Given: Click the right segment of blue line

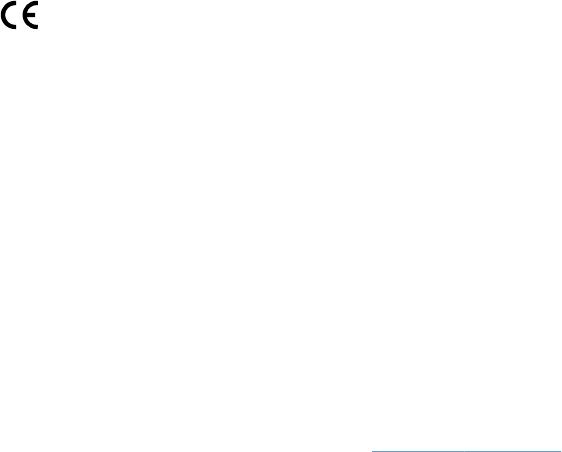Looking at the screenshot, I should [513, 451].
